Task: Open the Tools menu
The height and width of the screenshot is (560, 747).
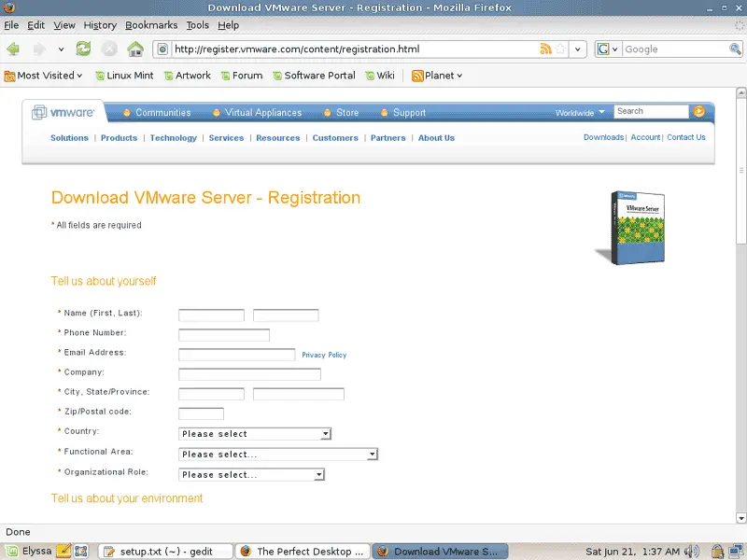Action: (x=198, y=25)
